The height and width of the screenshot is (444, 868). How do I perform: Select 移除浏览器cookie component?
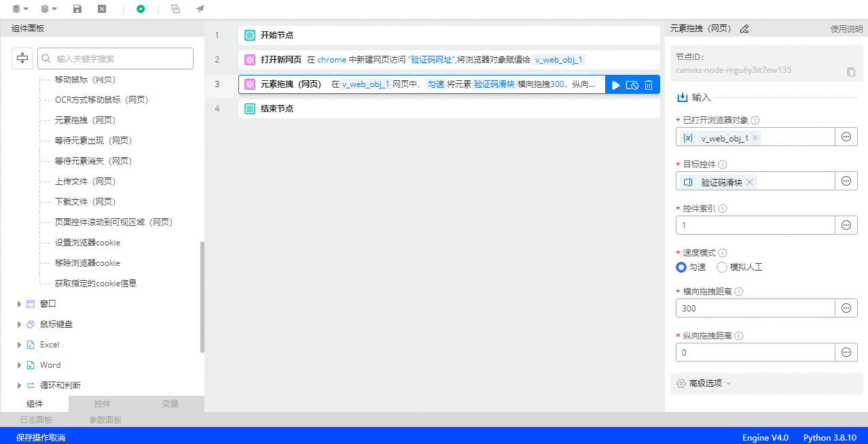click(88, 263)
